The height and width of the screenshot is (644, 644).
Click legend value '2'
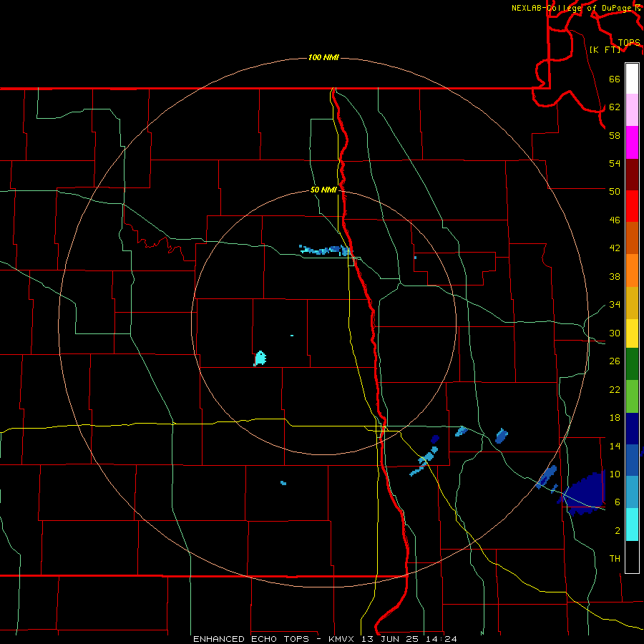coord(618,531)
